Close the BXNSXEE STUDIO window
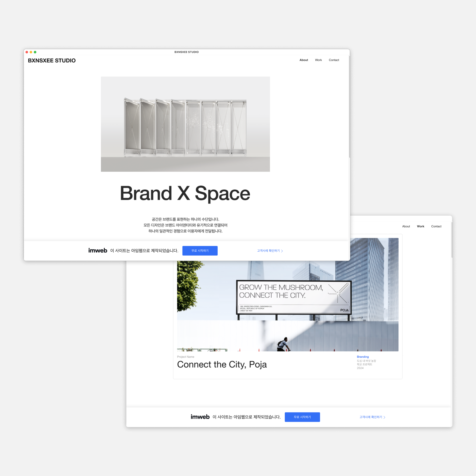This screenshot has height=476, width=476. [x=27, y=52]
